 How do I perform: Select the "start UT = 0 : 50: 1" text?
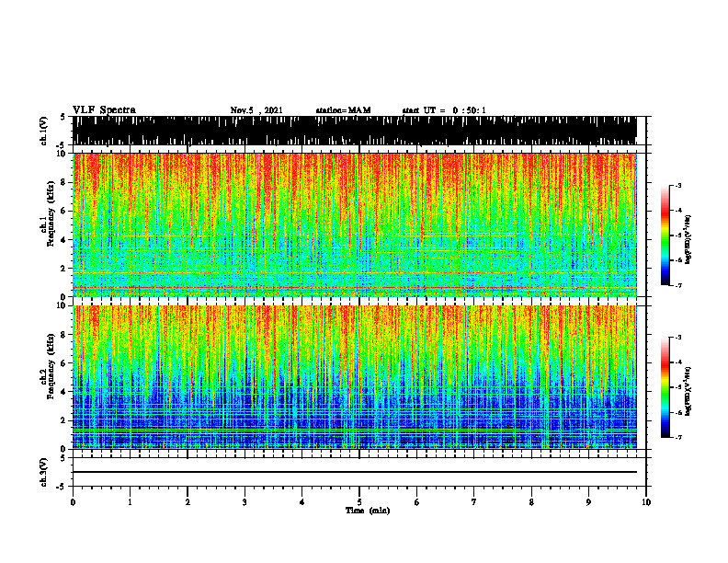pyautogui.click(x=444, y=110)
